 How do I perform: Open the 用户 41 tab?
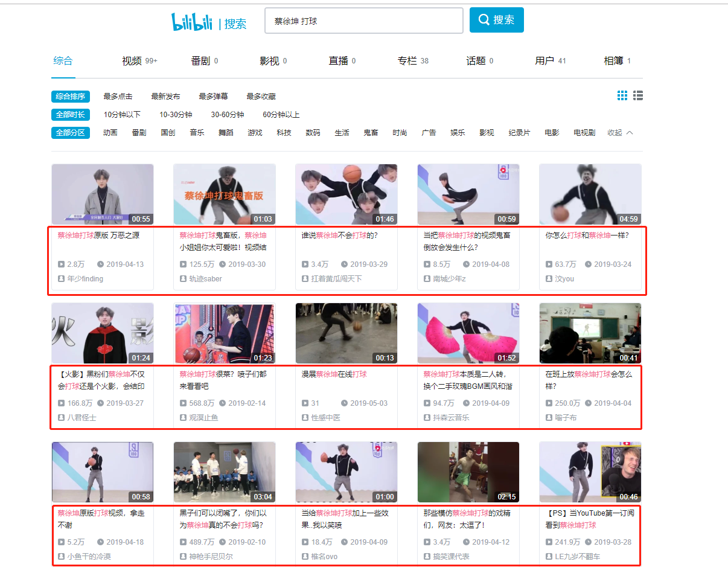pos(551,60)
